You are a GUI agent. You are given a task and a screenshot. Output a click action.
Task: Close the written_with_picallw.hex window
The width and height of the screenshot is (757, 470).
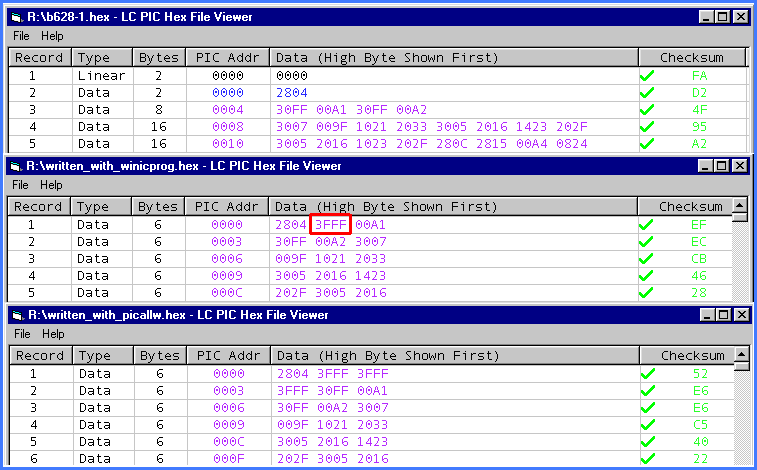pos(742,315)
